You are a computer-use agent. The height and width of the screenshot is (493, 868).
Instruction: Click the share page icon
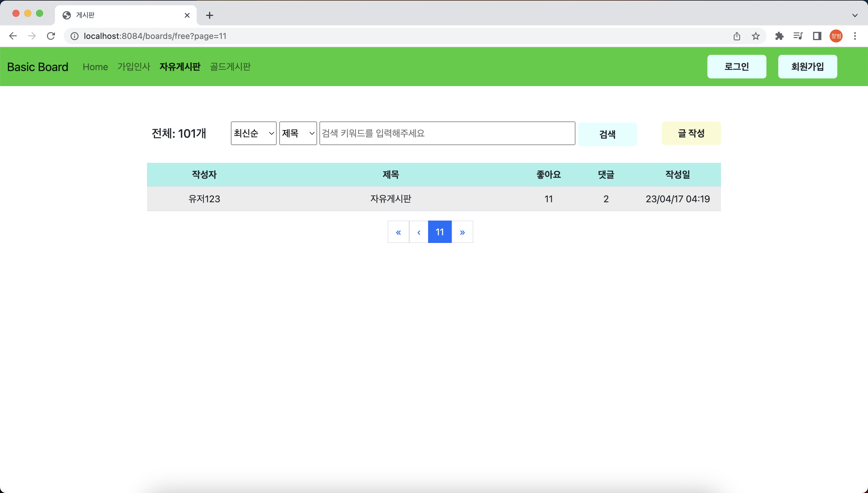[737, 36]
